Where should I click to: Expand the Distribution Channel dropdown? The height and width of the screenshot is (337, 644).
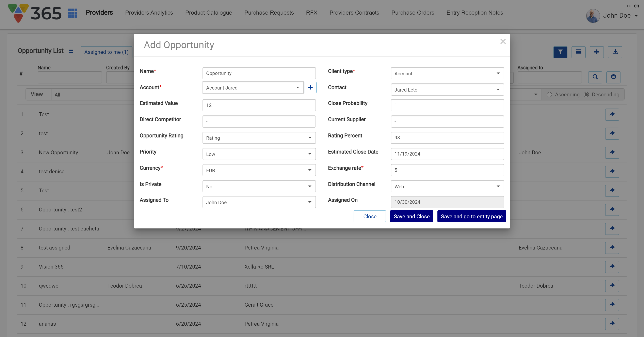coord(447,187)
